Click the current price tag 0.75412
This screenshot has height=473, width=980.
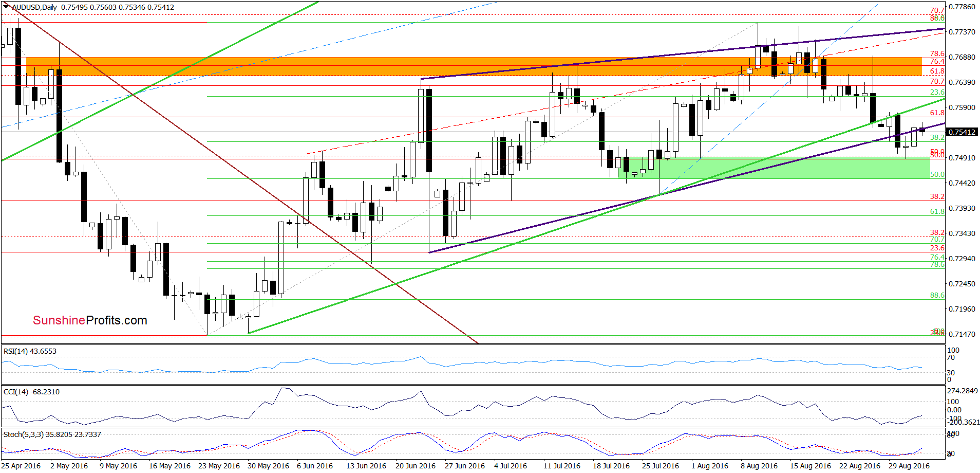coord(962,132)
